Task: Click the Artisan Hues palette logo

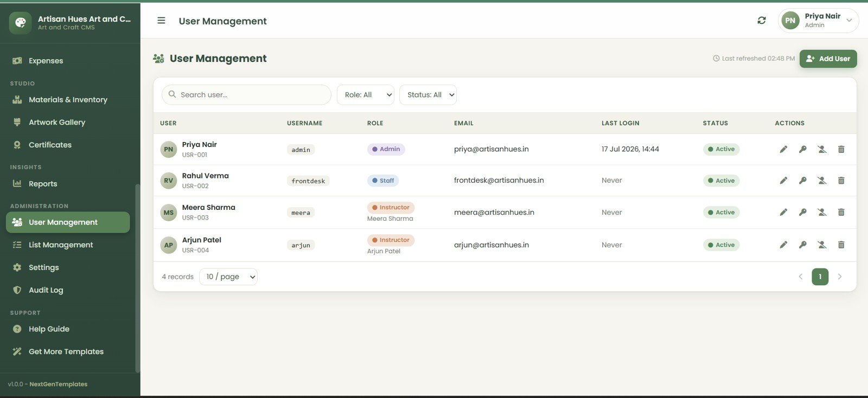Action: (x=21, y=22)
